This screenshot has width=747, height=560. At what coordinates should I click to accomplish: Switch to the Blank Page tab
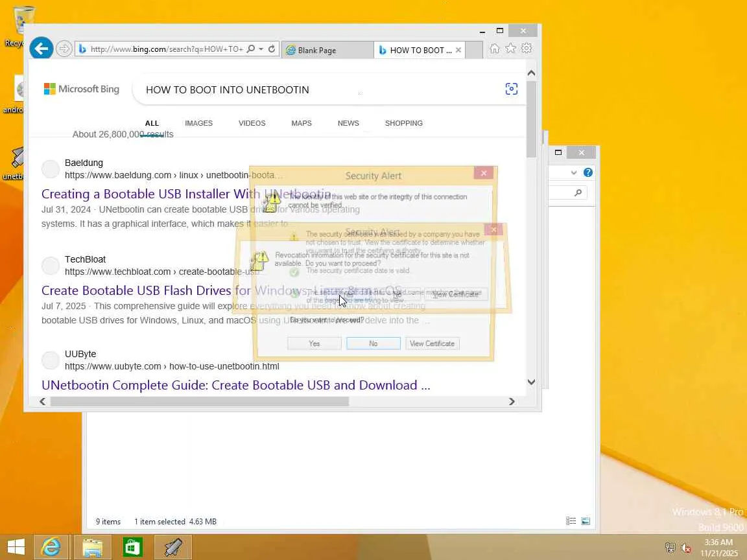click(327, 50)
